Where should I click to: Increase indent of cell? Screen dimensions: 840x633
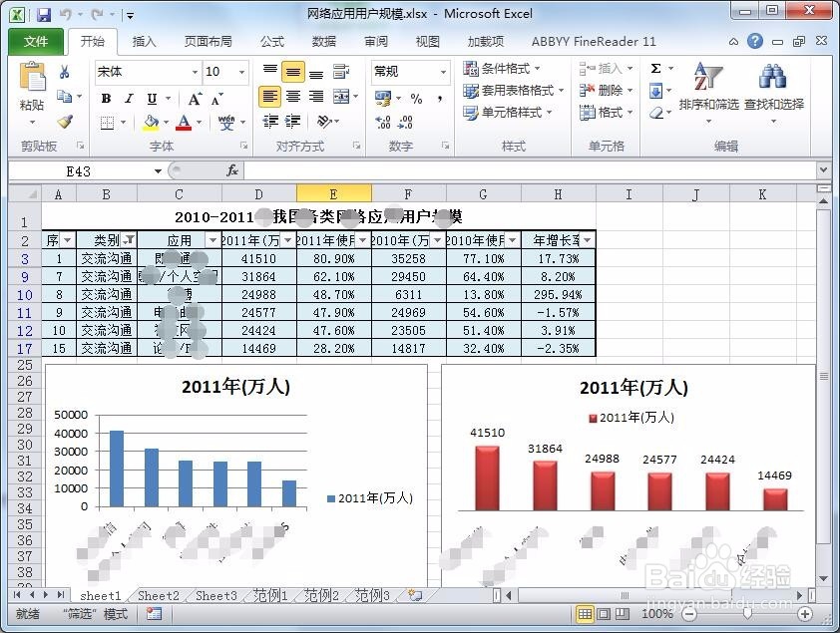[292, 122]
